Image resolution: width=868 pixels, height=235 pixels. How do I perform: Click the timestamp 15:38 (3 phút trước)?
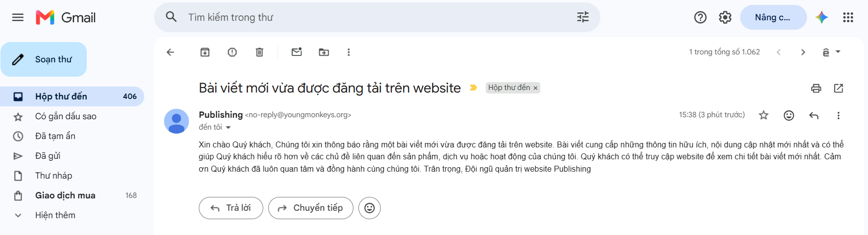coord(712,115)
